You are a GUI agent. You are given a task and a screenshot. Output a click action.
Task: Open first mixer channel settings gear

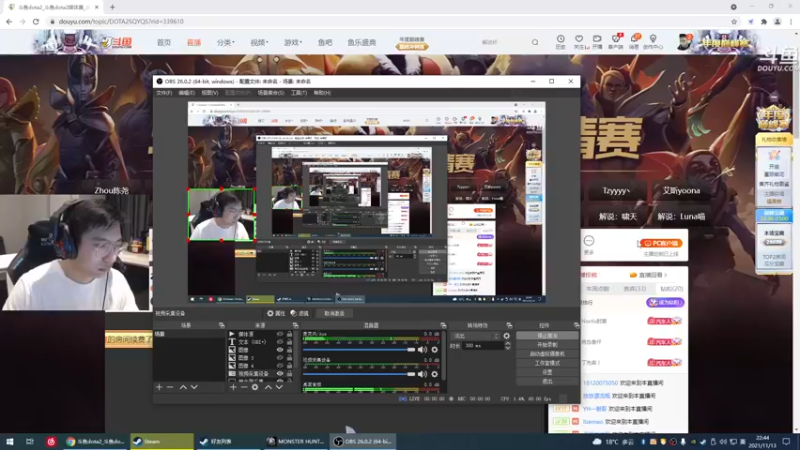tap(435, 349)
